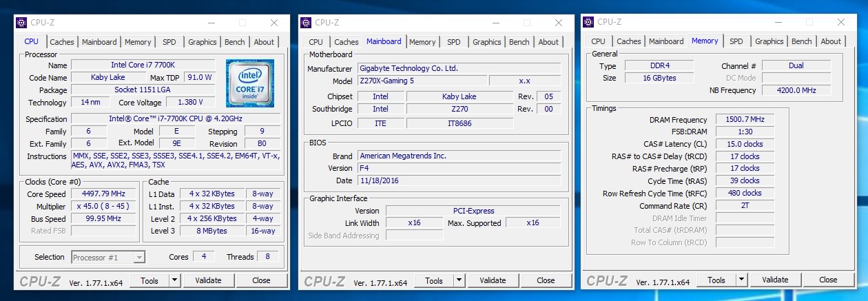Switch to Bench tab in CPU window
The image size is (868, 301).
pos(235,42)
